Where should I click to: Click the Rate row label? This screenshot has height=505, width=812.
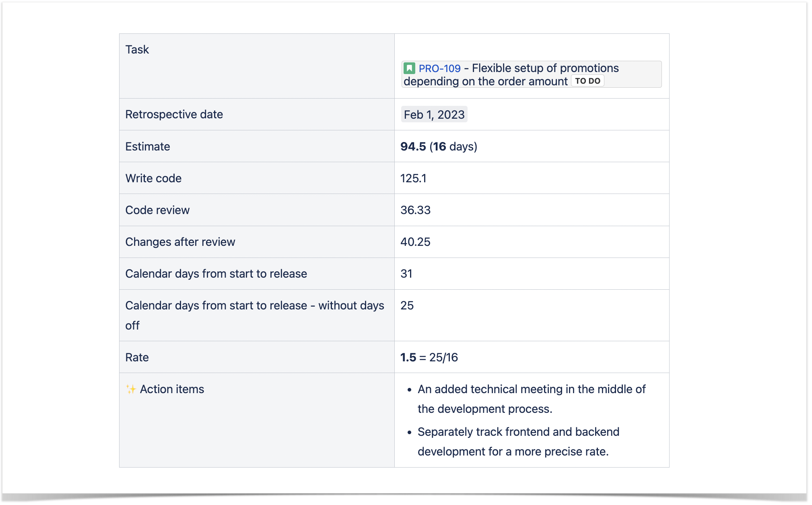point(137,357)
